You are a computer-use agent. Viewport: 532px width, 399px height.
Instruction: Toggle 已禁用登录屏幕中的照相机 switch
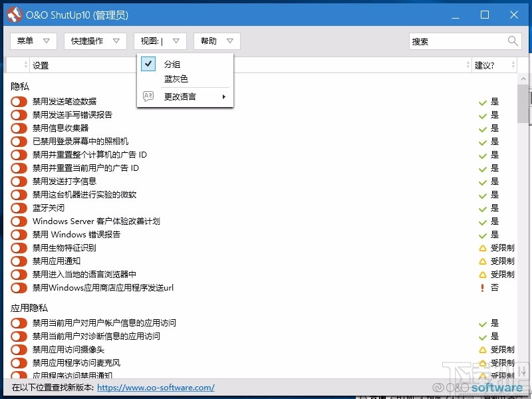[19, 142]
